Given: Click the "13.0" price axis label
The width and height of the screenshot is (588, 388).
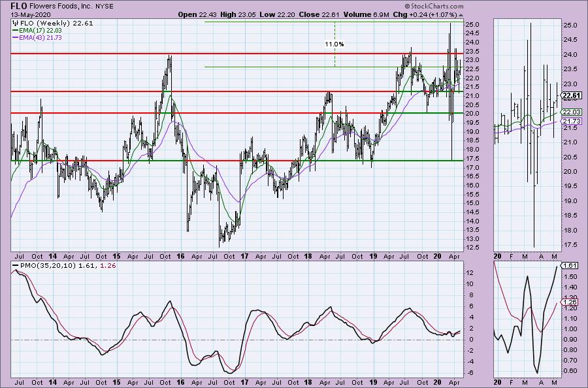Looking at the screenshot, I should (x=471, y=239).
